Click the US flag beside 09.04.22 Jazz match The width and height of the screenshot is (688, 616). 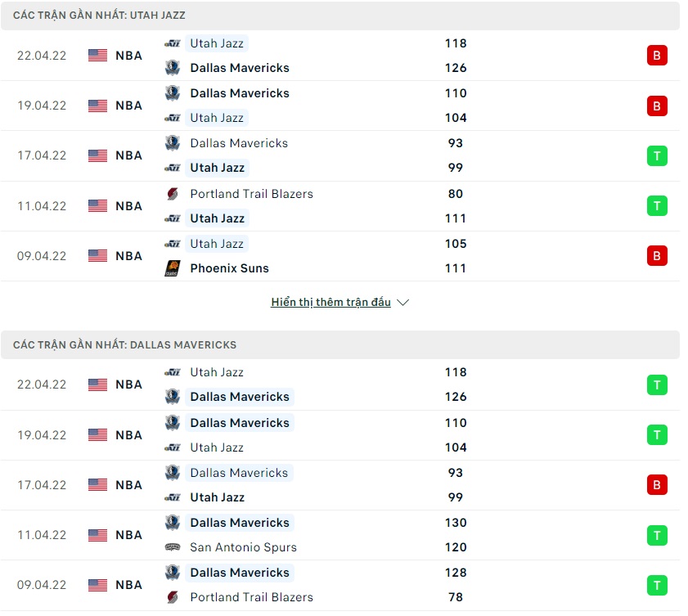pyautogui.click(x=97, y=256)
